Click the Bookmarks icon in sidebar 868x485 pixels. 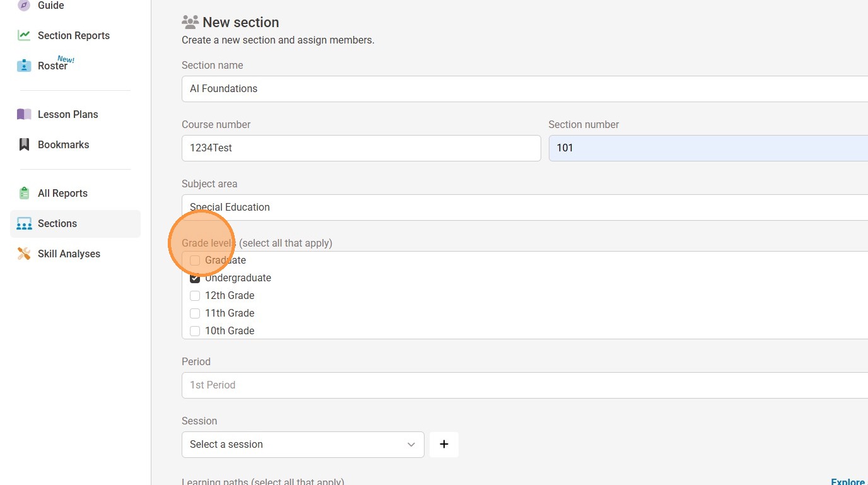pyautogui.click(x=24, y=144)
